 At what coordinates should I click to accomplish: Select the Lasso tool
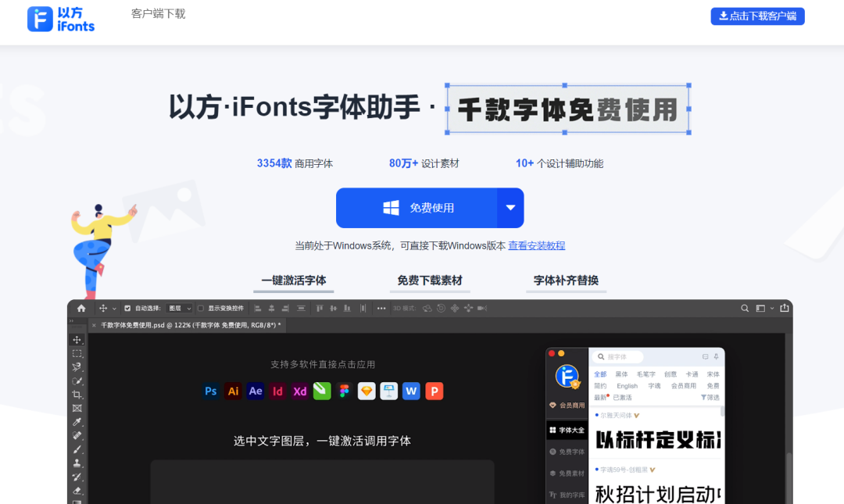tap(77, 367)
